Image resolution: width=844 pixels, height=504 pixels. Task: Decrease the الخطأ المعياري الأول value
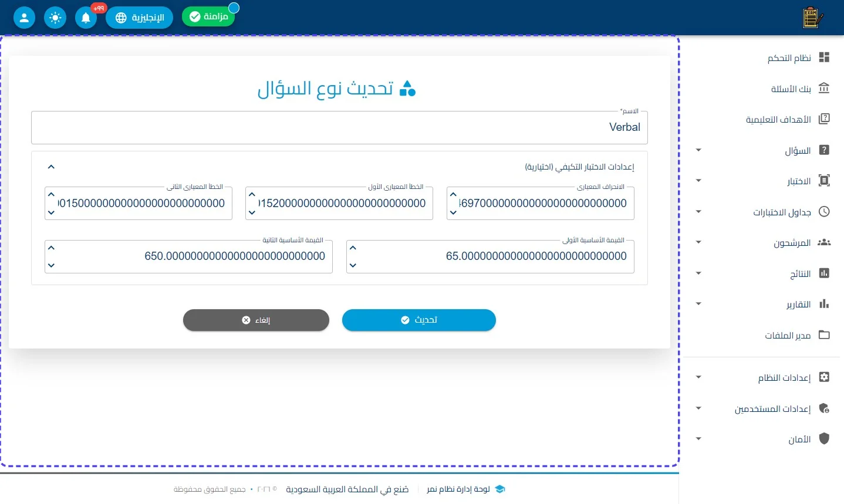[252, 212]
